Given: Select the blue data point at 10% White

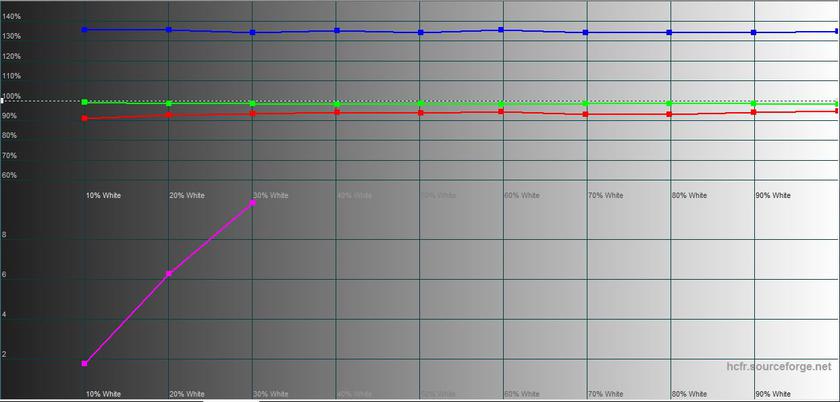Looking at the screenshot, I should coord(85,30).
